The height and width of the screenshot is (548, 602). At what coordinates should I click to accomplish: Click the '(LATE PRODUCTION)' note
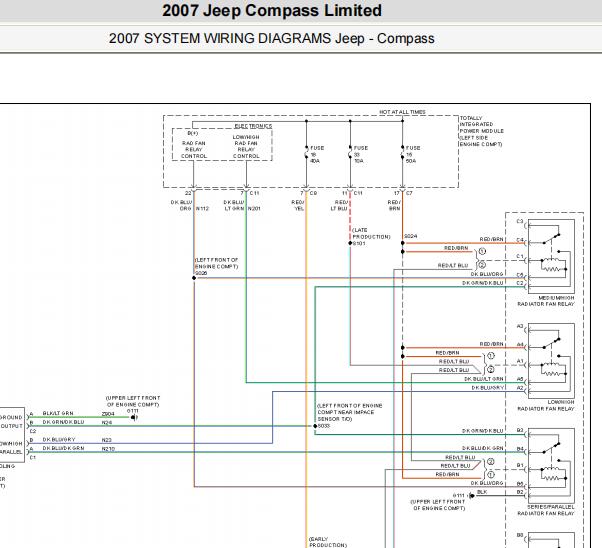371,233
